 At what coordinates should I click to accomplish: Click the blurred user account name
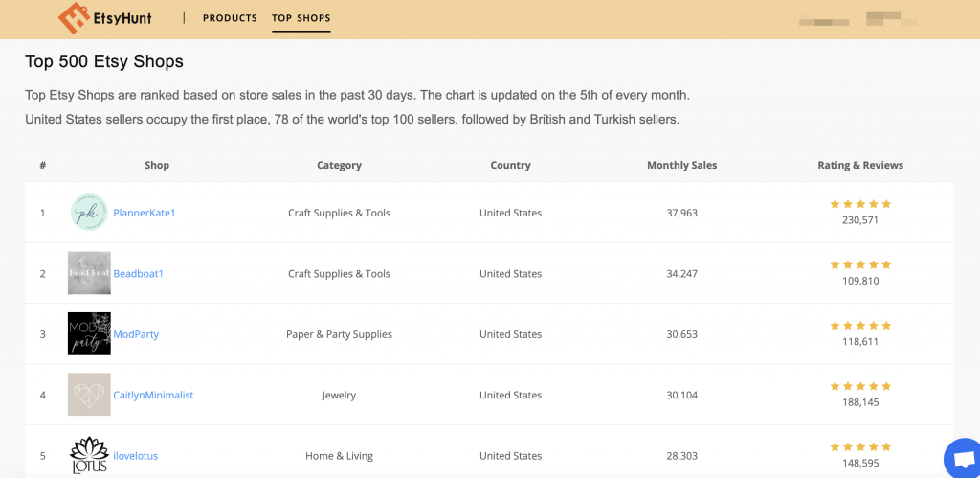[890, 19]
